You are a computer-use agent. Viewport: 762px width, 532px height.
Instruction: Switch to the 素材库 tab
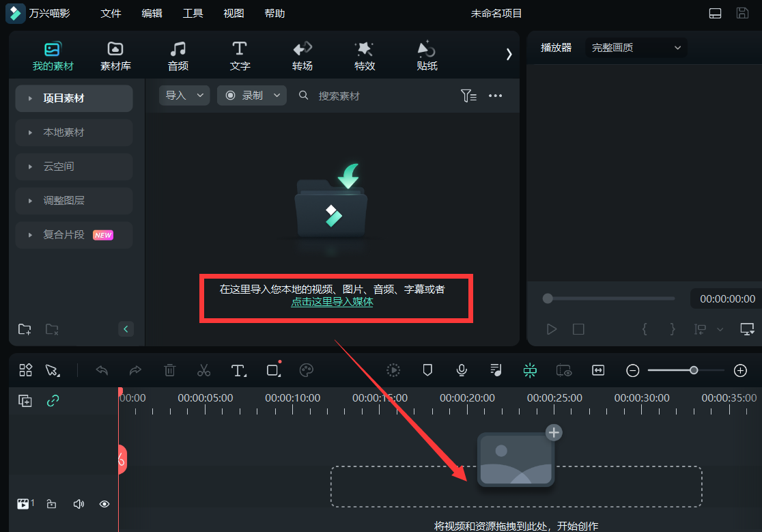click(115, 55)
